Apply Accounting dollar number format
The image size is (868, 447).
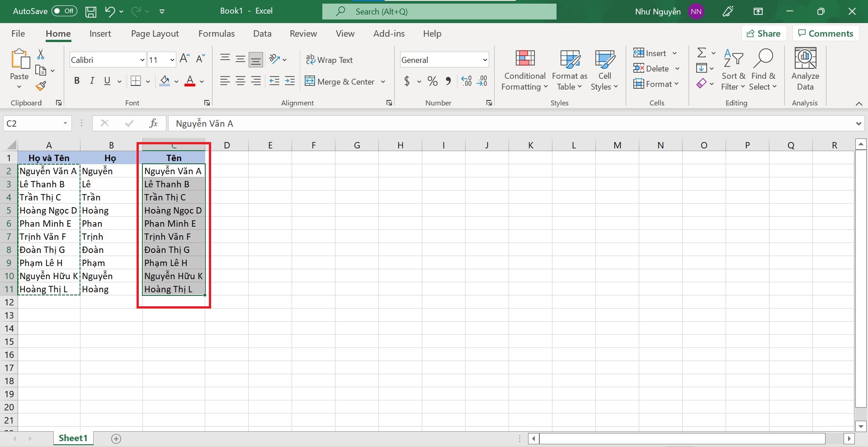coord(407,81)
